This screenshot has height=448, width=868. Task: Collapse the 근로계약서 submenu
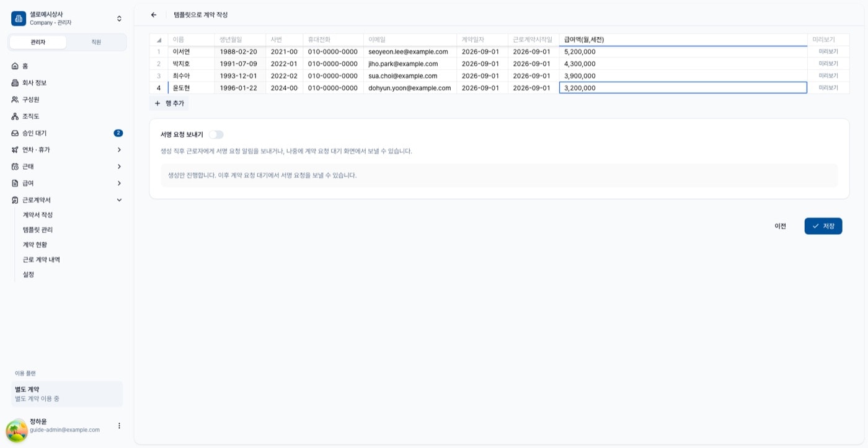[x=119, y=200]
